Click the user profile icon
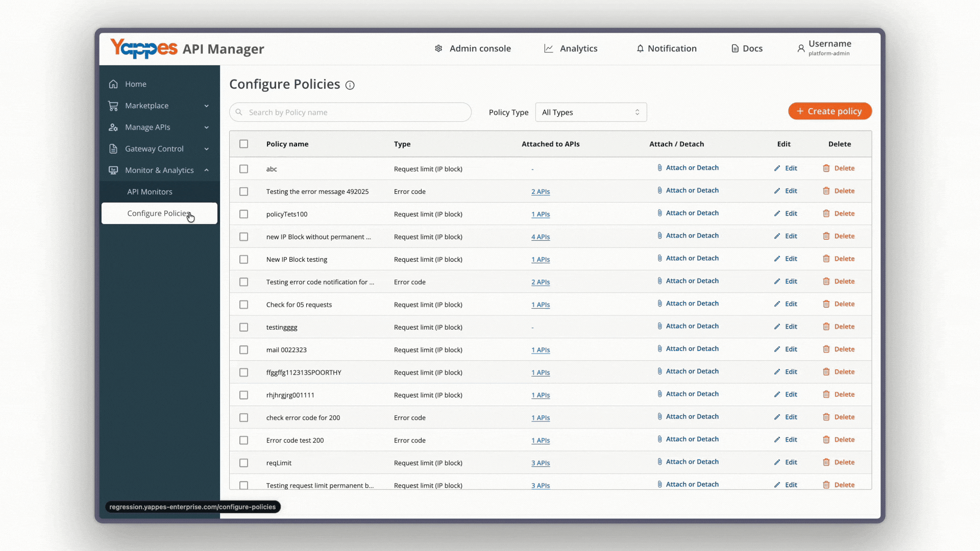 click(x=801, y=48)
